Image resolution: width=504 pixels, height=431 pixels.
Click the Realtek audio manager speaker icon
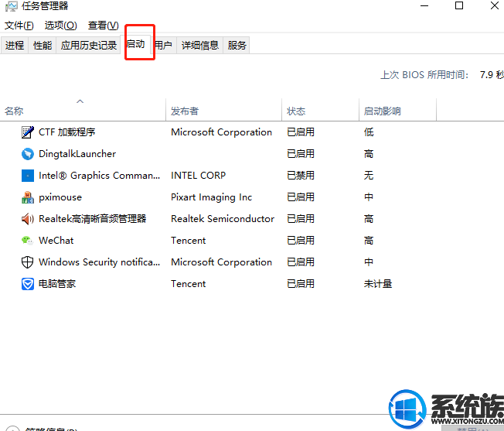point(28,219)
